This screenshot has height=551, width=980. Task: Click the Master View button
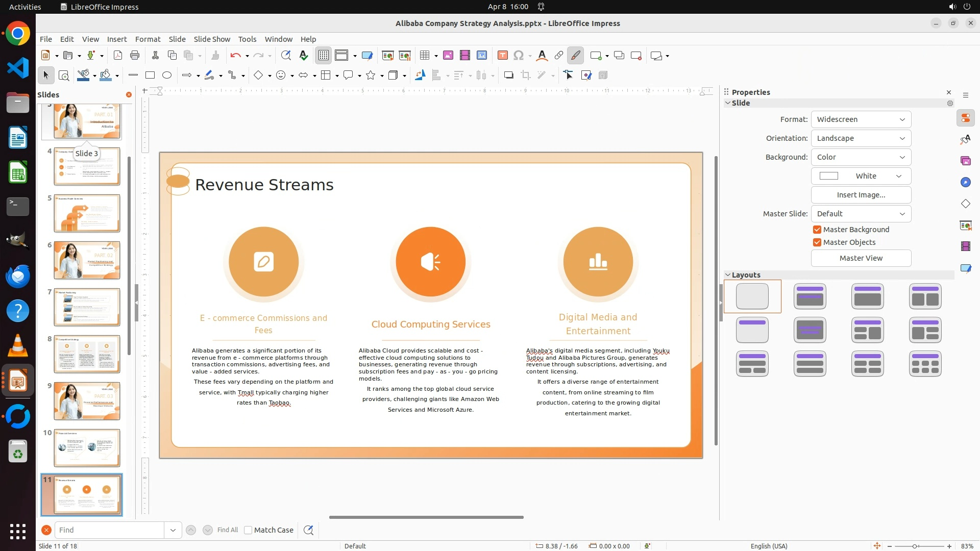coord(861,258)
